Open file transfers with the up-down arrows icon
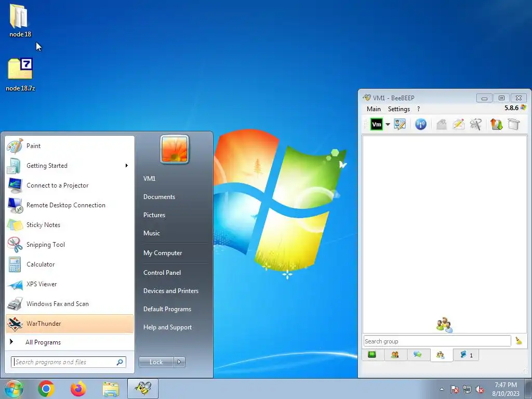532x399 pixels. 496,124
